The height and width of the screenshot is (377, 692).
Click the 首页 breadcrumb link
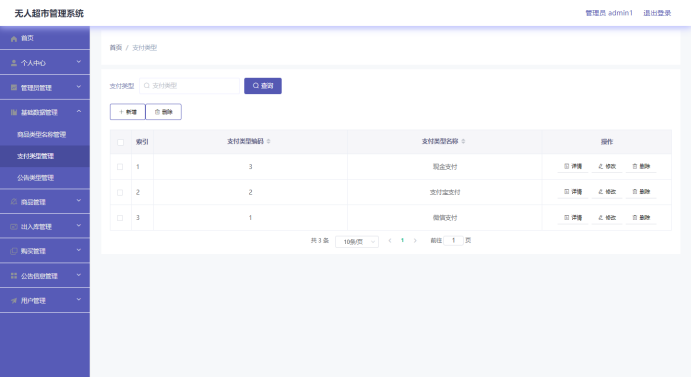pyautogui.click(x=116, y=48)
